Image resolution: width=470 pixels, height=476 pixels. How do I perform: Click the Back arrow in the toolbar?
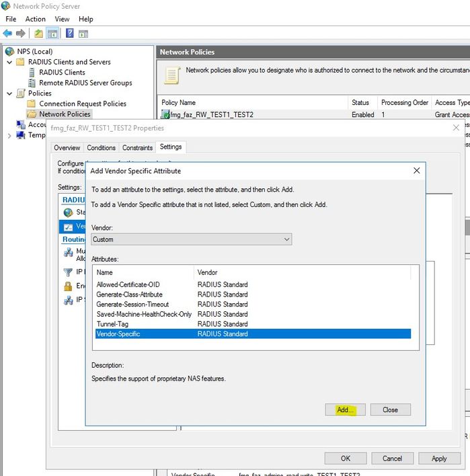[x=7, y=33]
